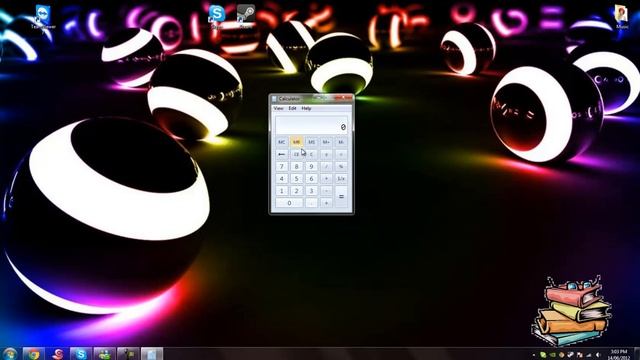Image resolution: width=640 pixels, height=360 pixels.
Task: Show hidden system tray icons
Action: (534, 355)
